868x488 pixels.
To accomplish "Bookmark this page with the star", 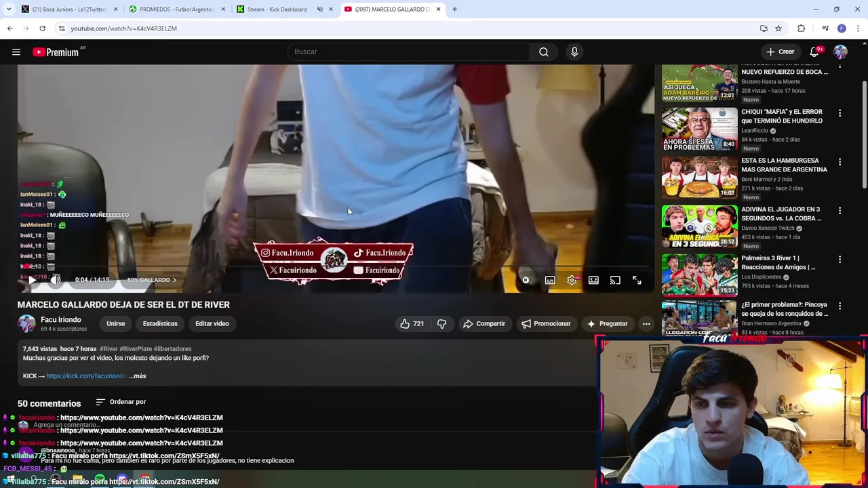I will point(778,28).
